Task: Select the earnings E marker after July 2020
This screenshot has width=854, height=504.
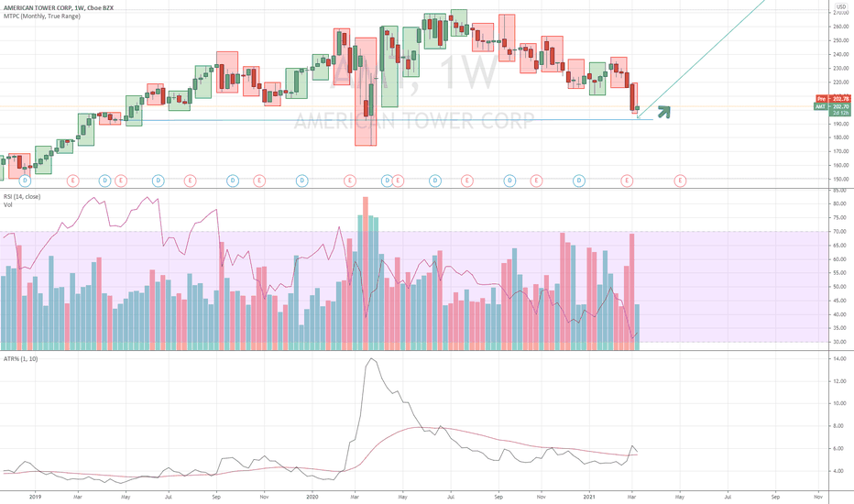Action: click(x=466, y=181)
